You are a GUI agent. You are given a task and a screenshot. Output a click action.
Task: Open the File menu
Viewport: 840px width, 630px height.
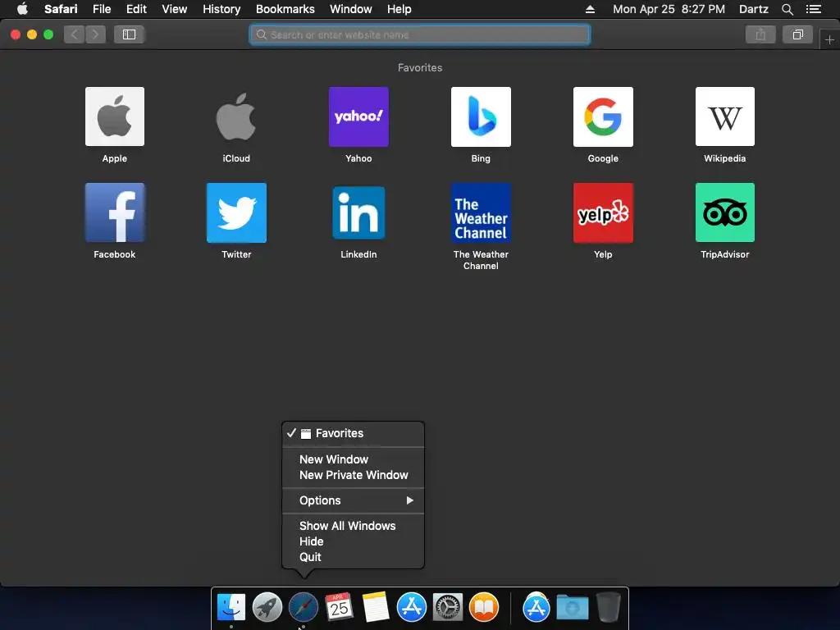(102, 9)
